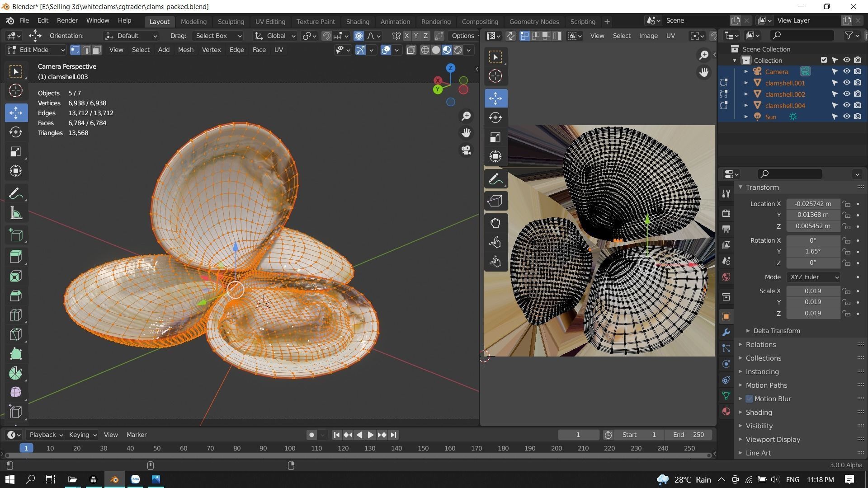Select the Loop Cut tool
The width and height of the screenshot is (868, 488).
pos(16,315)
